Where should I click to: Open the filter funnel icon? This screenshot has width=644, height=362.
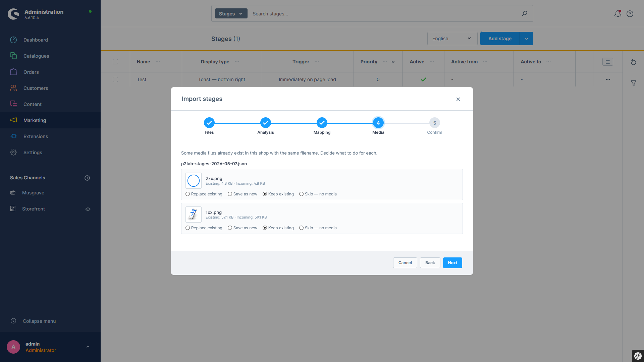pos(633,83)
